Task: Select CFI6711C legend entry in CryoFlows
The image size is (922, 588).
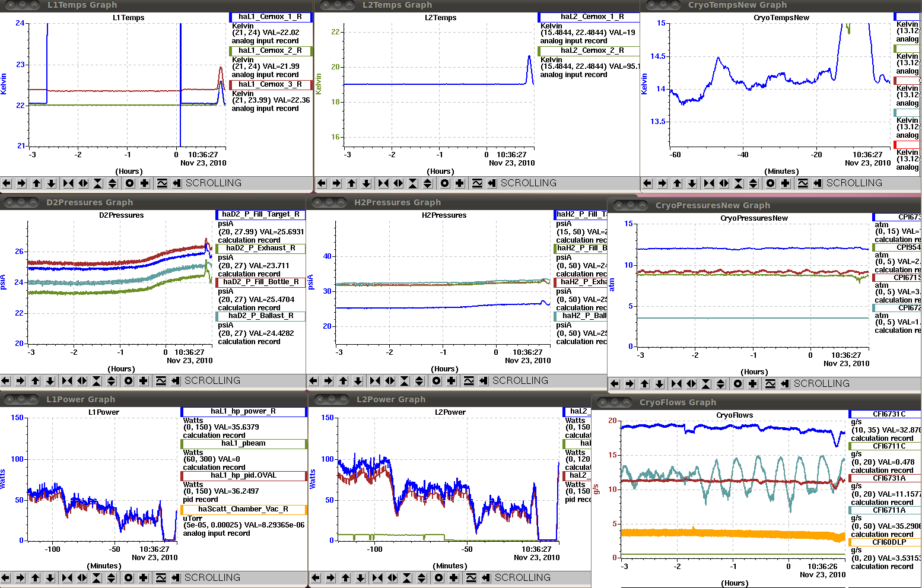Action: pyautogui.click(x=885, y=447)
